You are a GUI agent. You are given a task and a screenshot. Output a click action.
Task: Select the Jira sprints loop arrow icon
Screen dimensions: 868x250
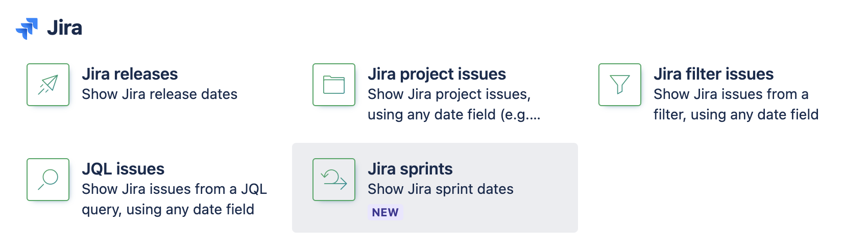(334, 180)
